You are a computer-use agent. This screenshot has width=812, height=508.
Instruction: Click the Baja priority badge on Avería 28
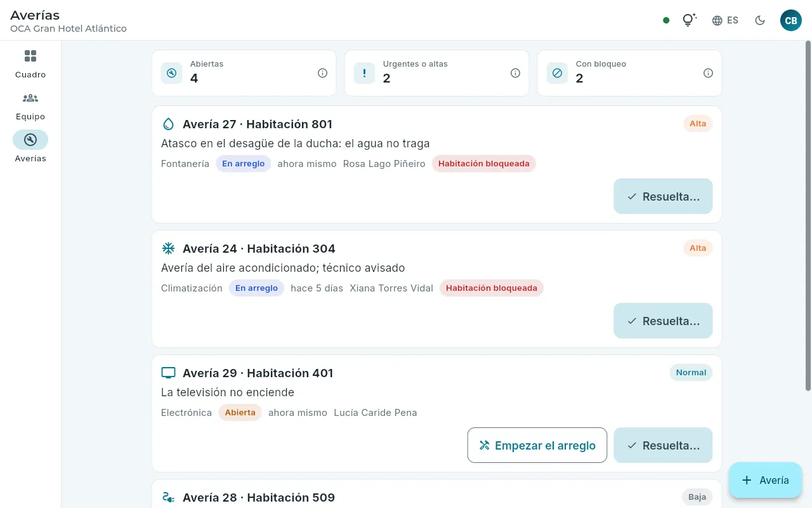[x=697, y=497]
